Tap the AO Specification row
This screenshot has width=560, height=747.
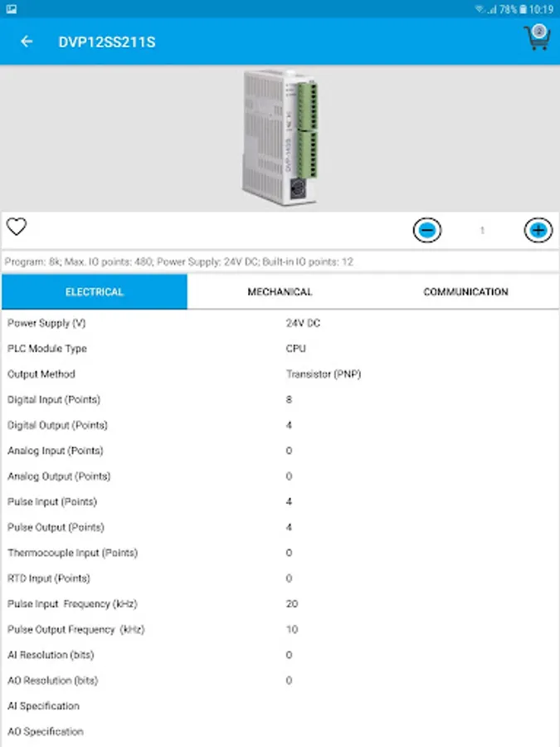tap(280, 731)
